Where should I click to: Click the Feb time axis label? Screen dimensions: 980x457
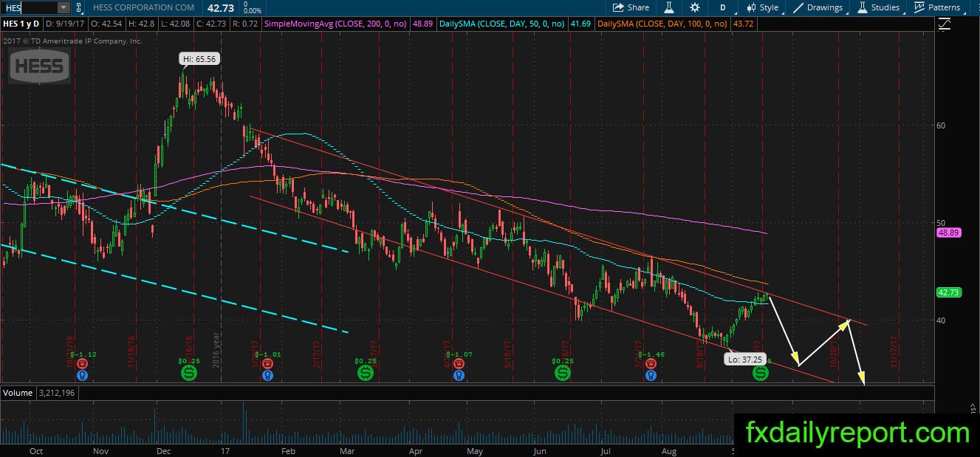tap(288, 451)
